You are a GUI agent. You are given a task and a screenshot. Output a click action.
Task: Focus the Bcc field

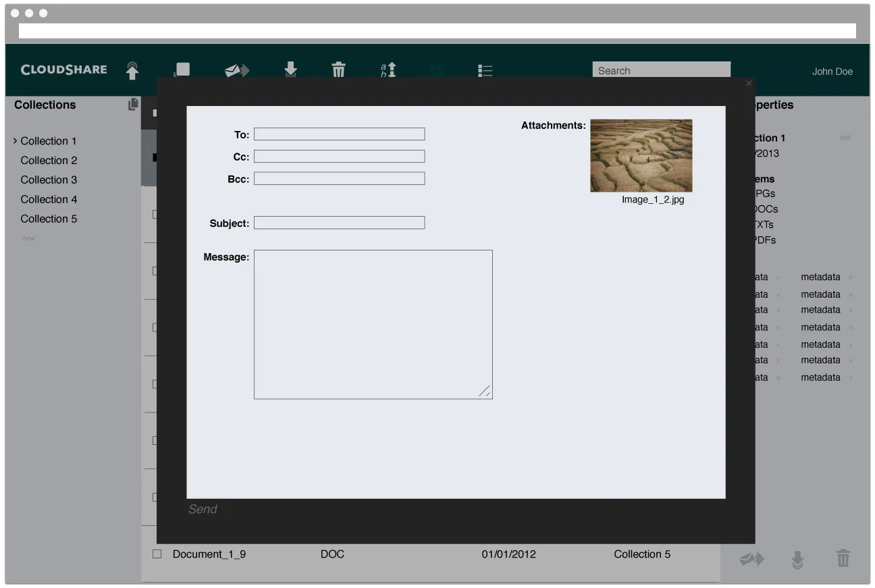[x=340, y=179]
